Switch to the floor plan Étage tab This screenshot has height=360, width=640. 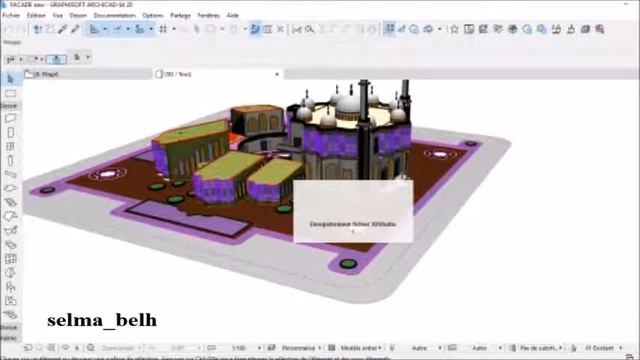click(x=87, y=74)
